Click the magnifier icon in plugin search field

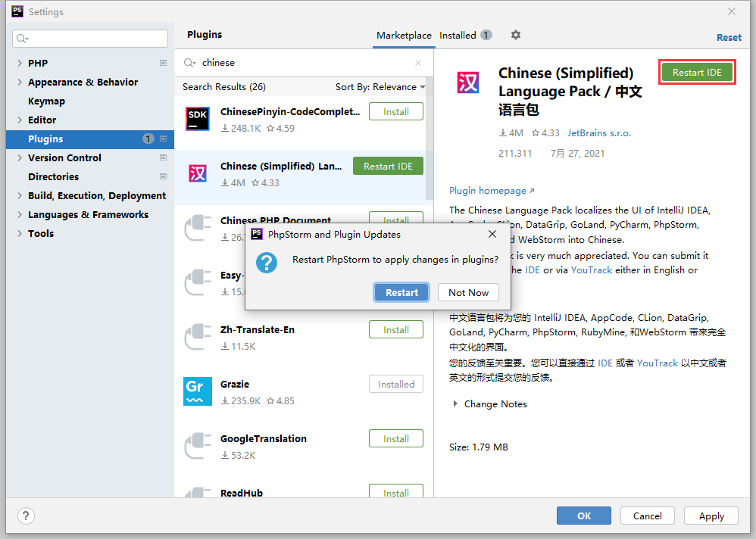coord(189,63)
